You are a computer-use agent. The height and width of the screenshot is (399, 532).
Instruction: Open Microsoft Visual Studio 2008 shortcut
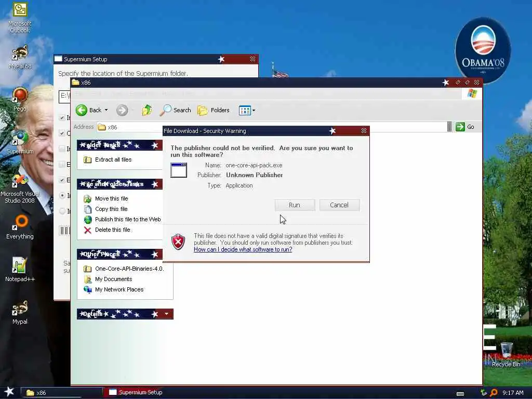coord(20,189)
